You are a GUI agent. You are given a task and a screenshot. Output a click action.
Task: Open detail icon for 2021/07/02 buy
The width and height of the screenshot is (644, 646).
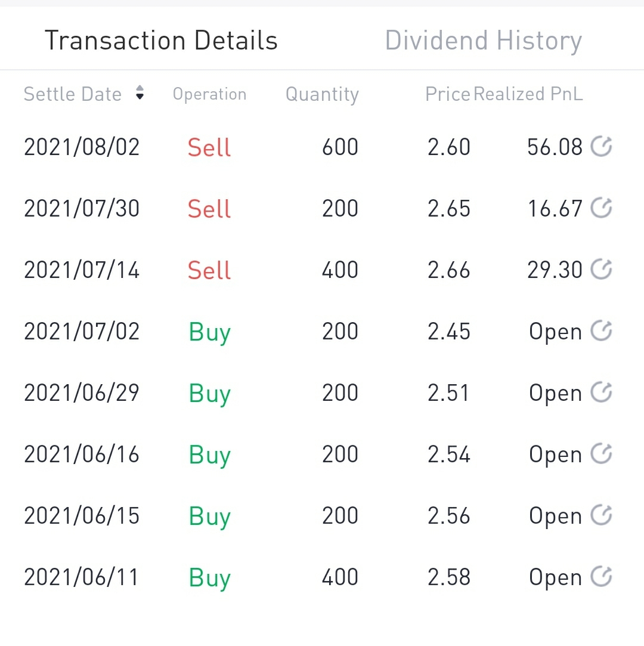(x=601, y=330)
